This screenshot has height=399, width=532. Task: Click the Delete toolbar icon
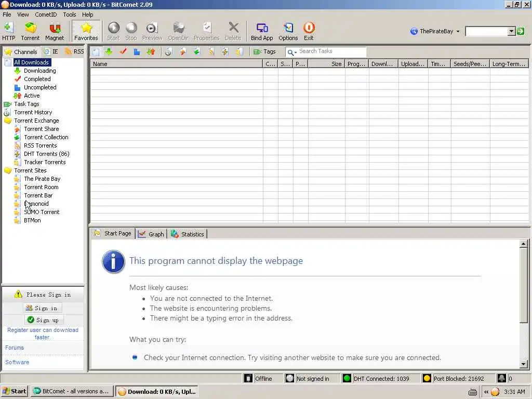tap(233, 31)
